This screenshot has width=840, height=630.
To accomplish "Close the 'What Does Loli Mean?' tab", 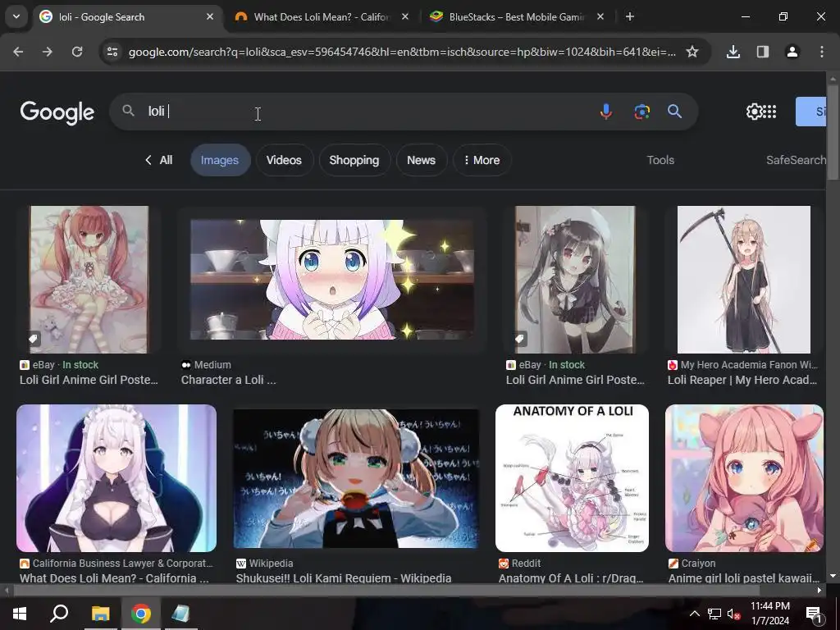I will click(405, 16).
